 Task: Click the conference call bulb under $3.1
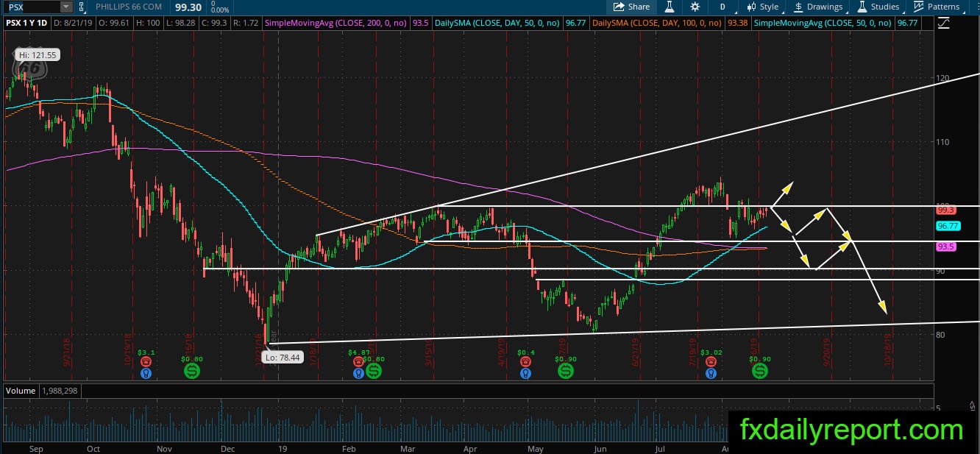click(x=146, y=372)
